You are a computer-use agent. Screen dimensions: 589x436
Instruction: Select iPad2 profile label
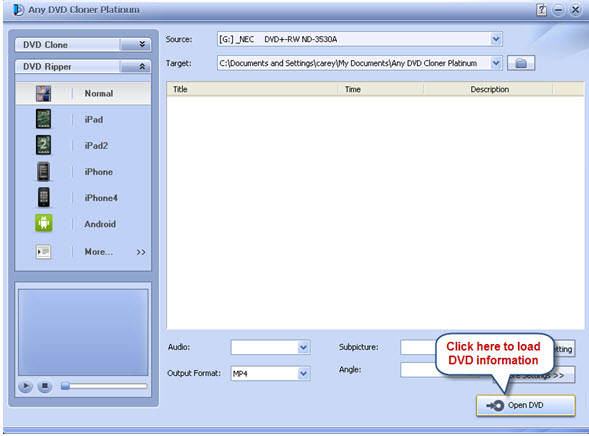[x=96, y=145]
